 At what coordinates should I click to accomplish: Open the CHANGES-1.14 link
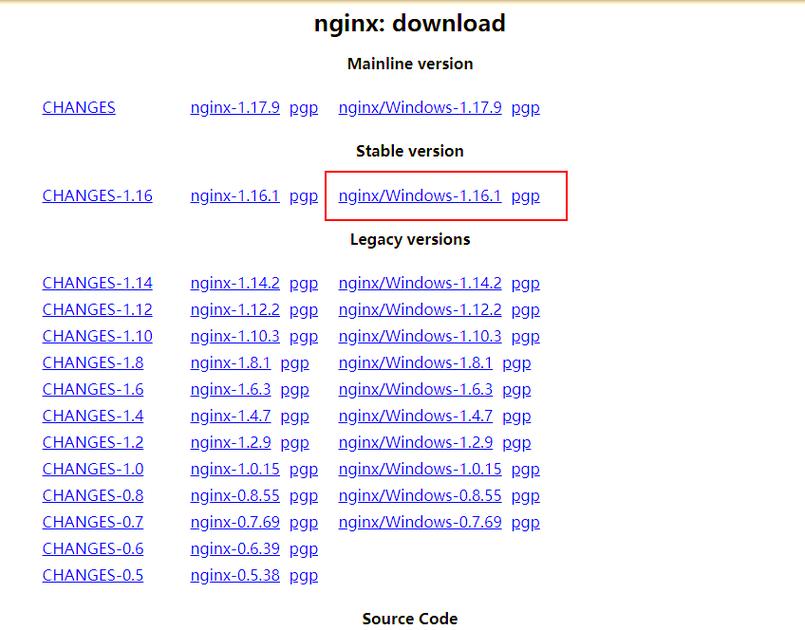pyautogui.click(x=98, y=283)
